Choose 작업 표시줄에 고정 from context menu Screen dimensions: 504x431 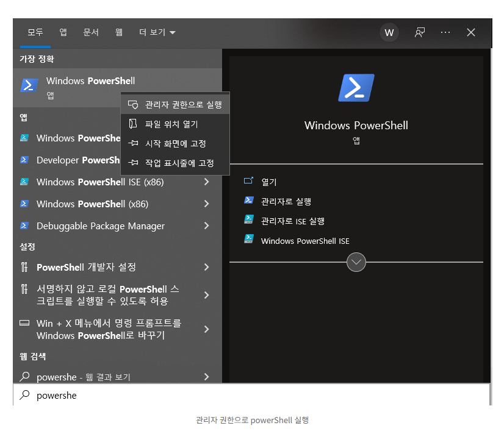(175, 163)
